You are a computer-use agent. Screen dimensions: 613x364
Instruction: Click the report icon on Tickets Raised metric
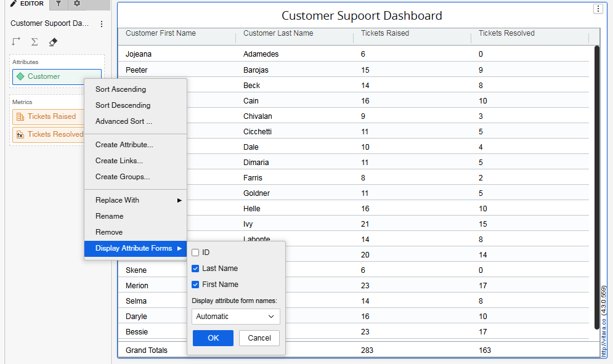point(20,116)
